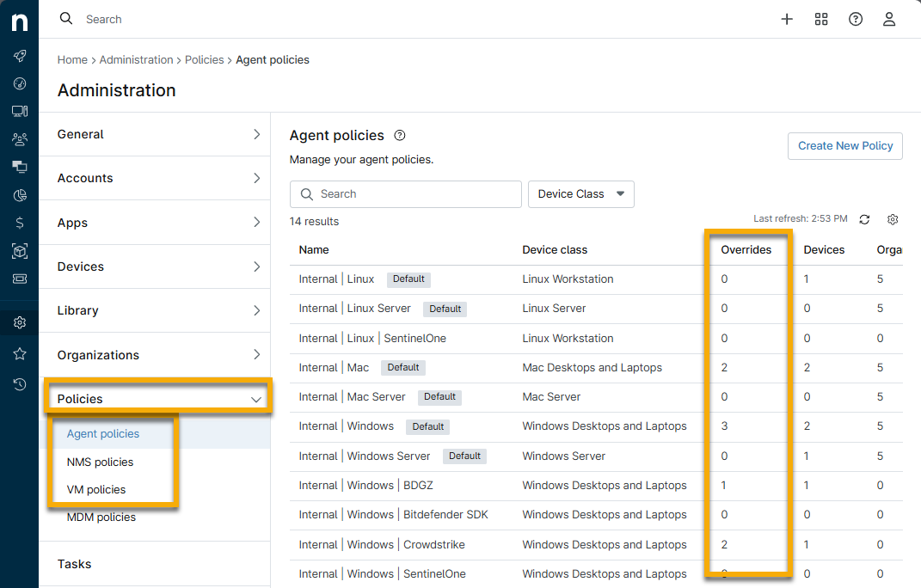The width and height of the screenshot is (921, 588).
Task: Click the user profile icon
Action: point(889,19)
